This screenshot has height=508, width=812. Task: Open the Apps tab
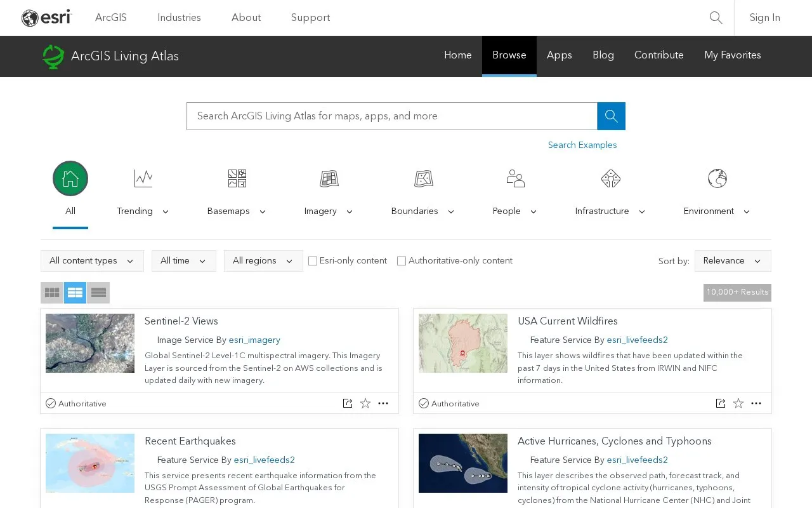[x=560, y=55]
